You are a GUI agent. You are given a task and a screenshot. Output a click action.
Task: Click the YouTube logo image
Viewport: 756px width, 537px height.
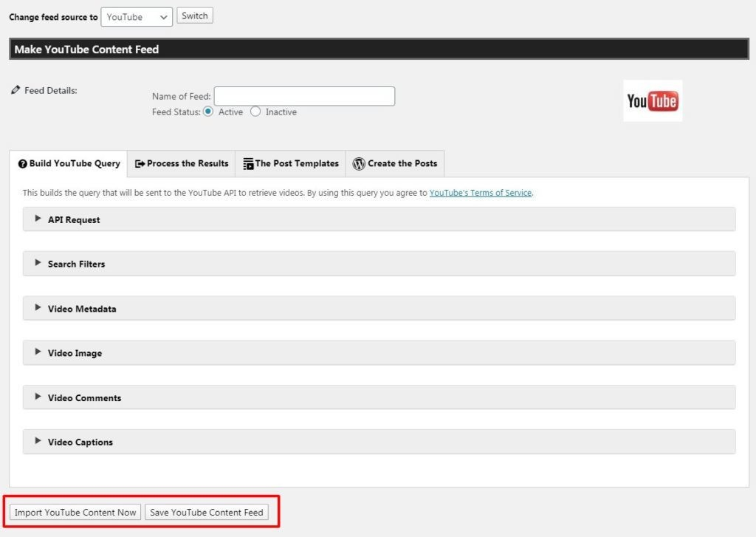[653, 100]
